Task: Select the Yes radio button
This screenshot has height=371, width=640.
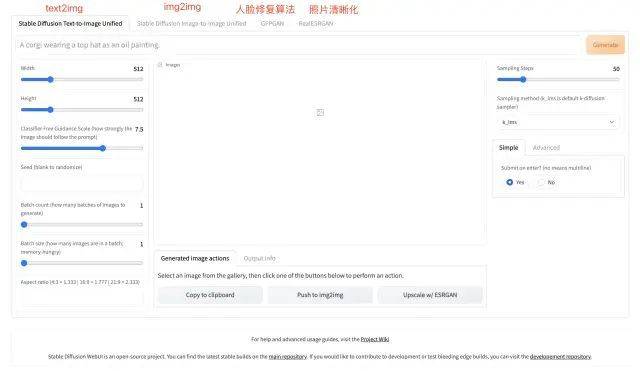Action: (x=509, y=182)
